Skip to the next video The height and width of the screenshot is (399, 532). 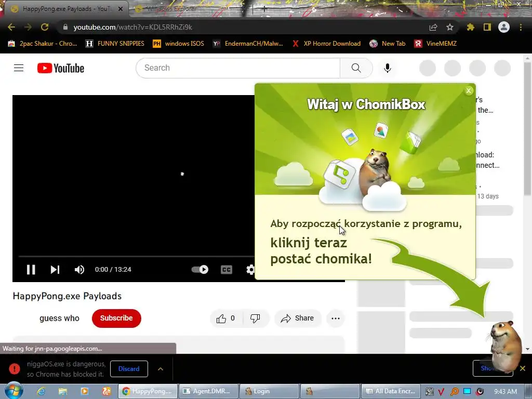(x=55, y=270)
